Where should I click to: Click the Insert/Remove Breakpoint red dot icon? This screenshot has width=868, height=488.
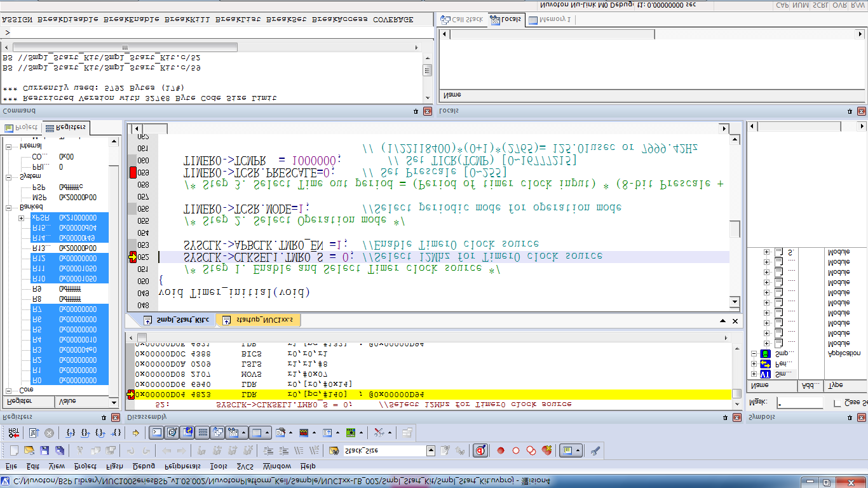(501, 451)
